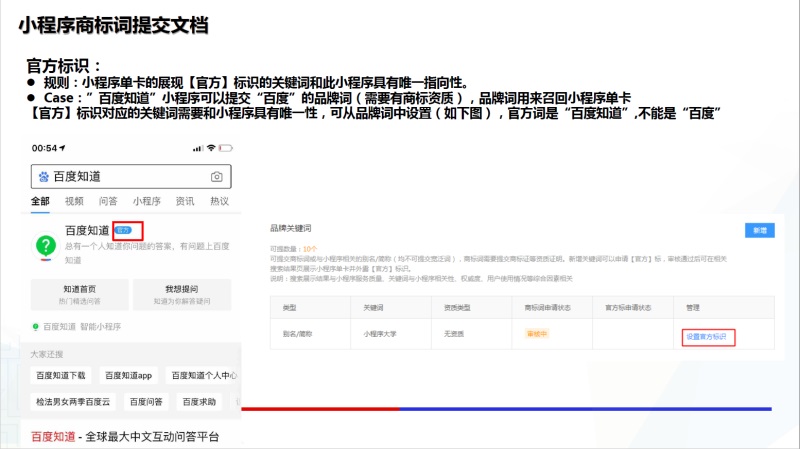Click the 官方标识： heading
This screenshot has width=800, height=449.
tap(64, 66)
